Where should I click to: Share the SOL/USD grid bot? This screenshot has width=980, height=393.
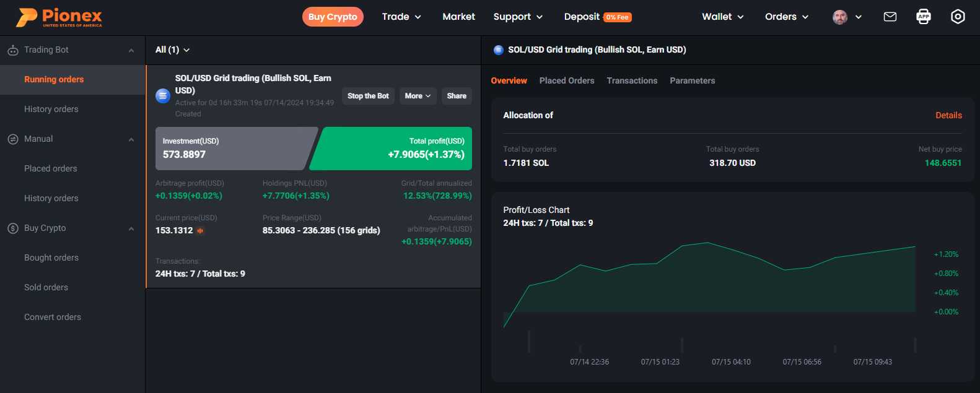(x=457, y=96)
